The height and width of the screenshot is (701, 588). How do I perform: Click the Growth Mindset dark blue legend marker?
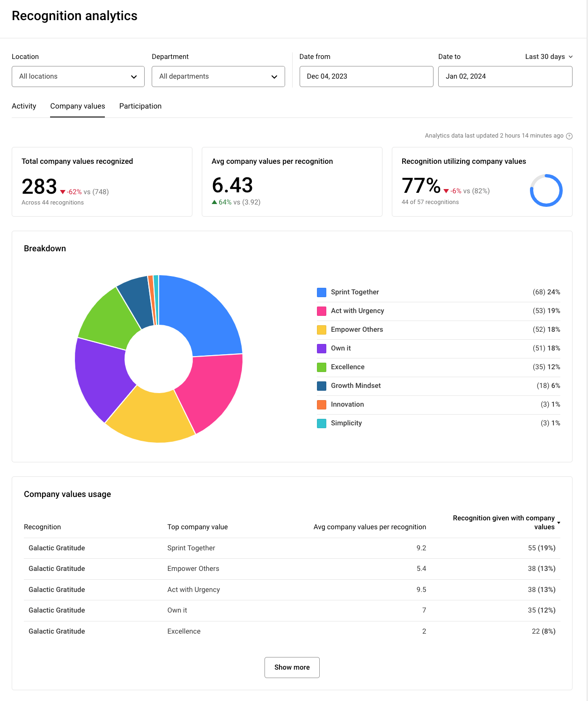[322, 386]
